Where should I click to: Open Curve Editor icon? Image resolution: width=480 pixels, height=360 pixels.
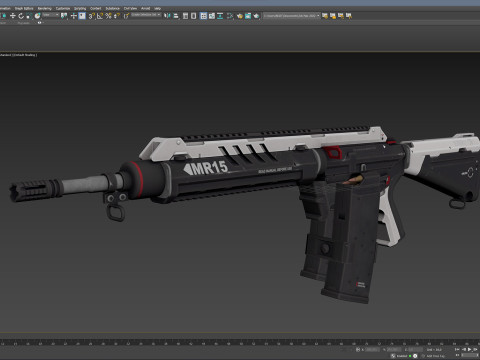coord(212,16)
